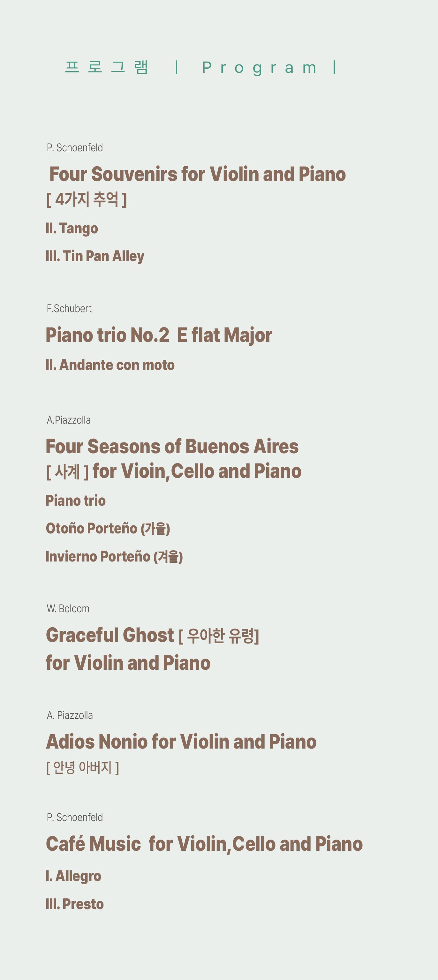Viewport: 438px width, 980px height.
Task: Select the 'Invierno Porteño (겨울)' line
Action: click(x=115, y=557)
